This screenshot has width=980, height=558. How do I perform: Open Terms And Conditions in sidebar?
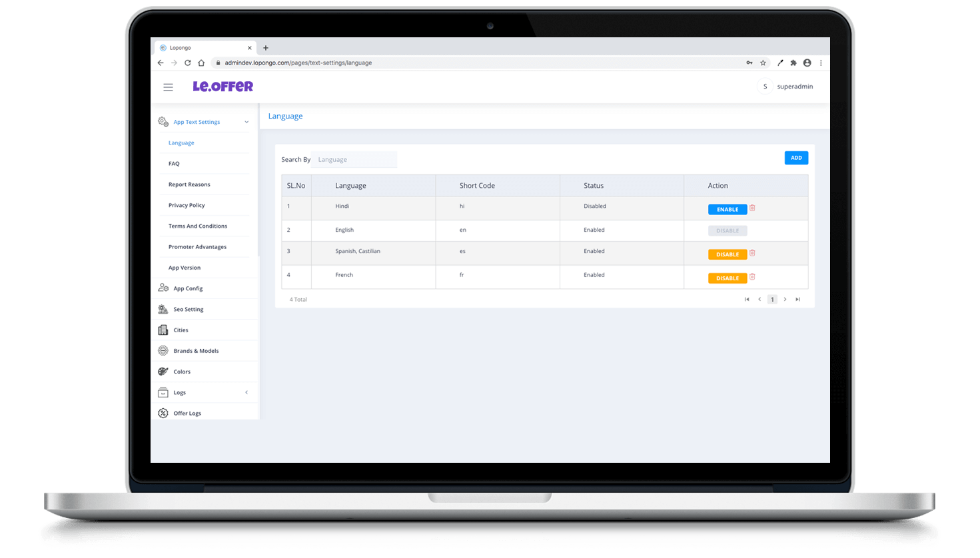(x=198, y=226)
